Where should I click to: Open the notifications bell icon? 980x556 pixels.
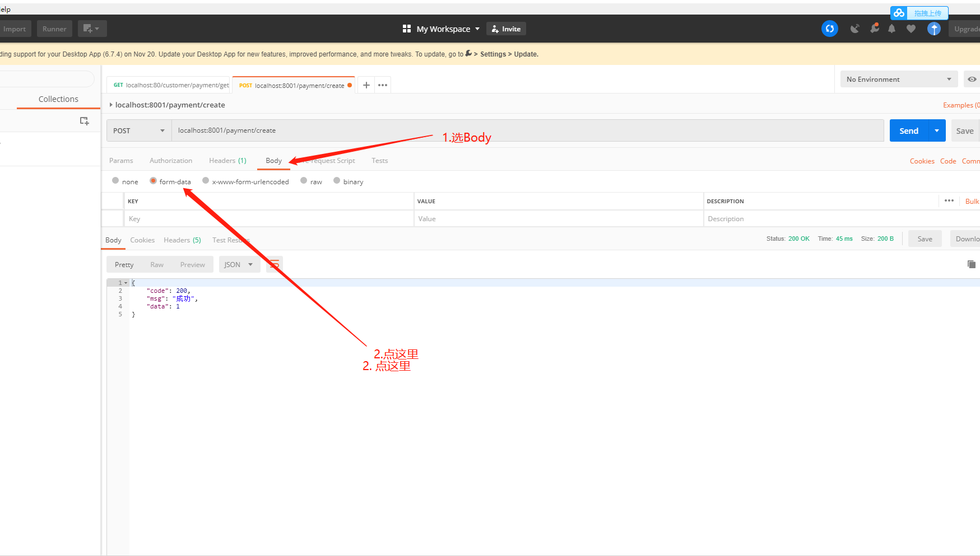[891, 29]
